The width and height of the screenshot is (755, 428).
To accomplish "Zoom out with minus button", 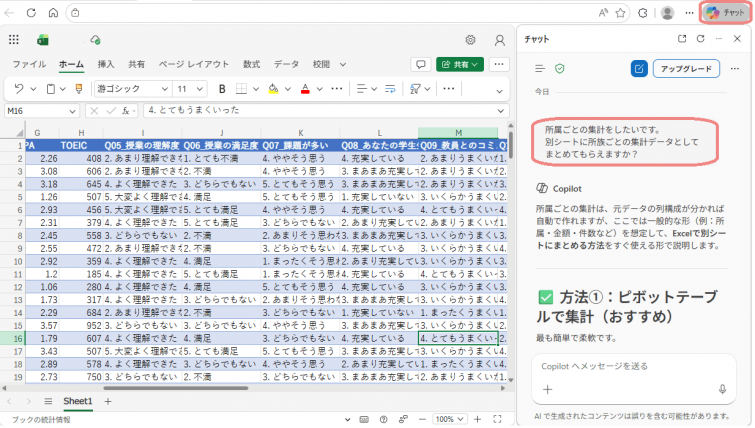I will (422, 420).
